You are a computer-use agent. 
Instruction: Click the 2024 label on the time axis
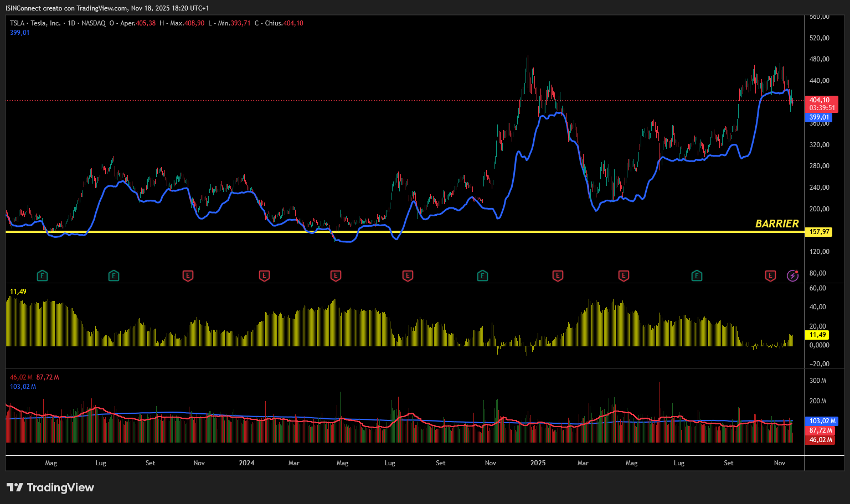point(246,463)
